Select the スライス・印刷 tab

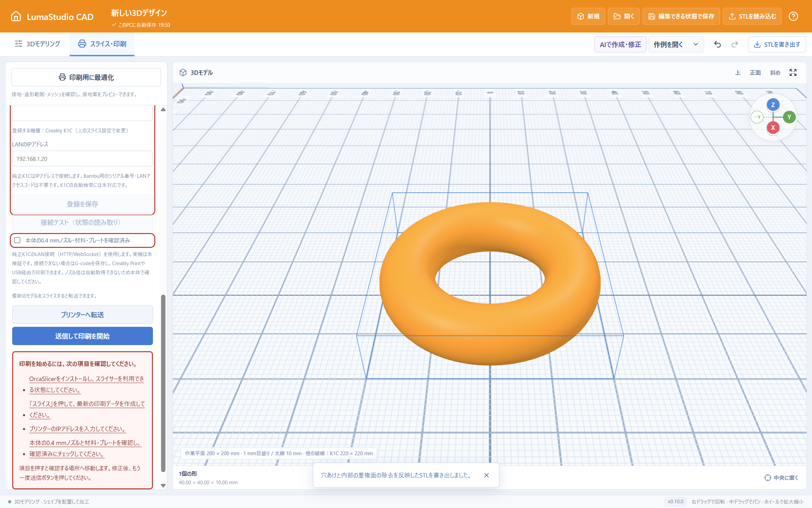[x=102, y=44]
